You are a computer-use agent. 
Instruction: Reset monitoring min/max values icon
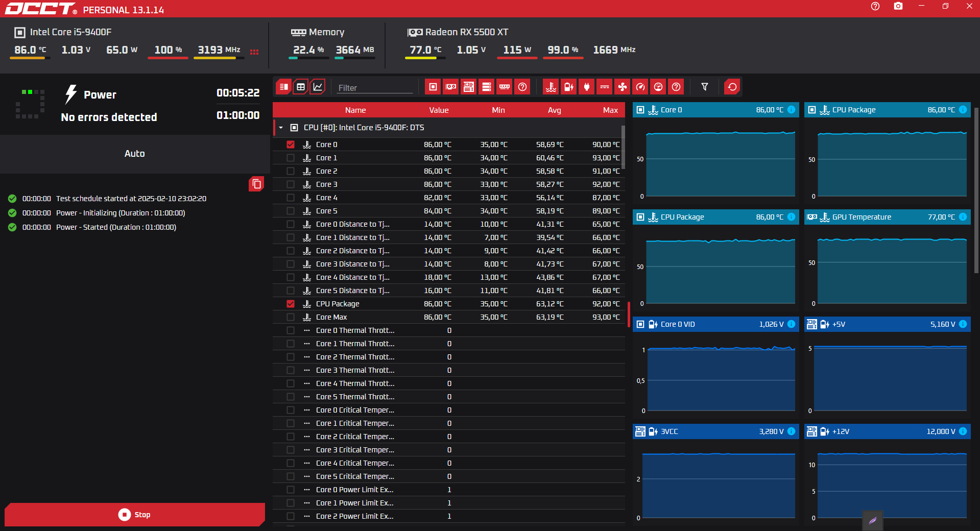click(x=732, y=87)
